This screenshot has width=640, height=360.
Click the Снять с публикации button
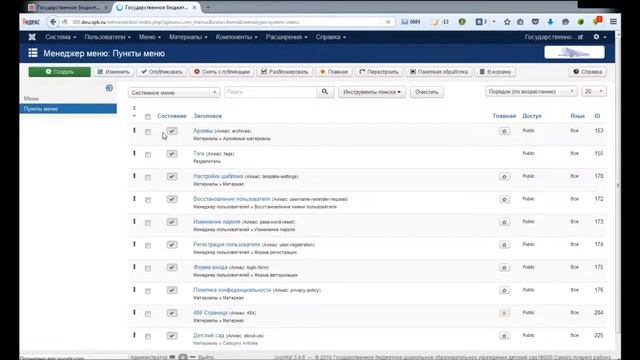[222, 72]
